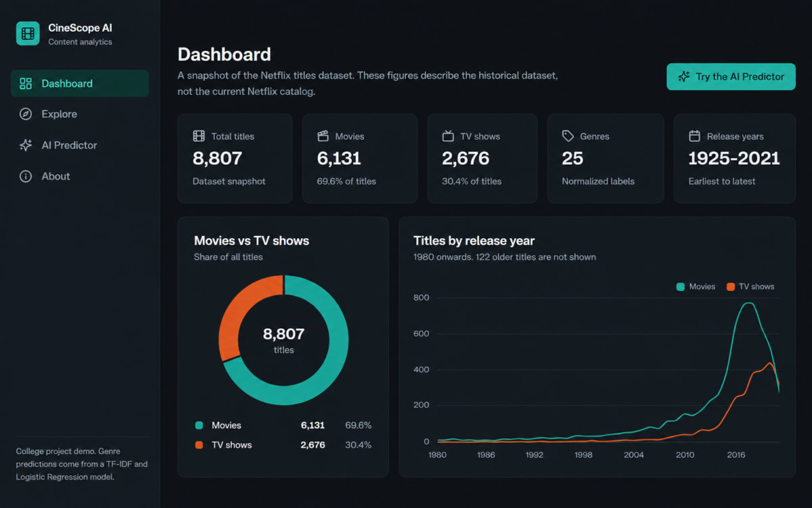This screenshot has height=508, width=812.
Task: Click the 2,676 value in TV shows card
Action: tap(466, 158)
